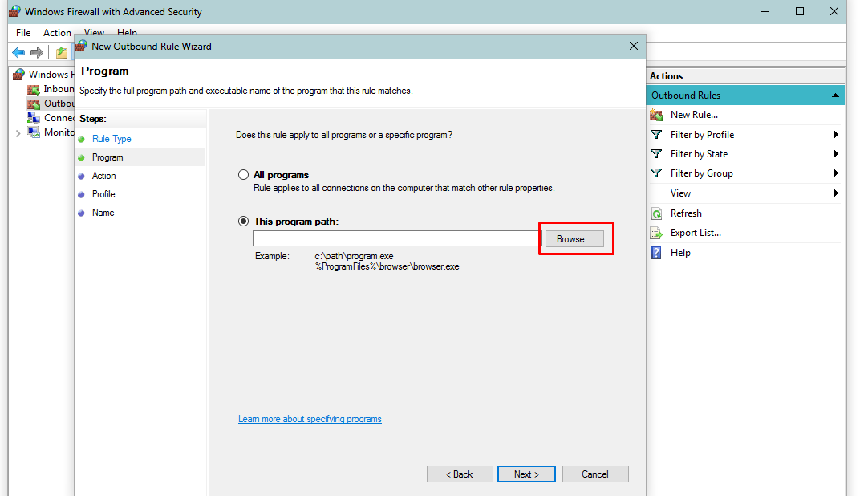Open the Learn more about specifying programs link
The height and width of the screenshot is (496, 868).
[x=310, y=419]
